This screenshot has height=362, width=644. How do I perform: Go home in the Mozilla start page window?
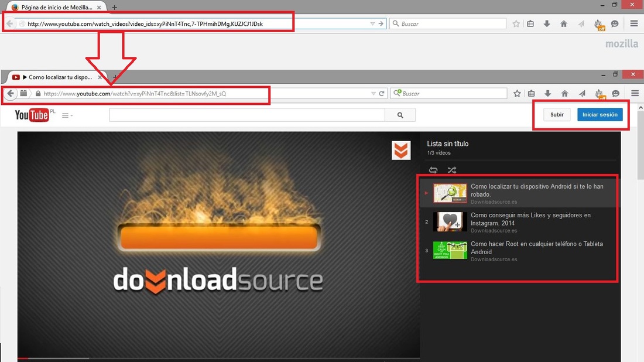click(x=564, y=24)
